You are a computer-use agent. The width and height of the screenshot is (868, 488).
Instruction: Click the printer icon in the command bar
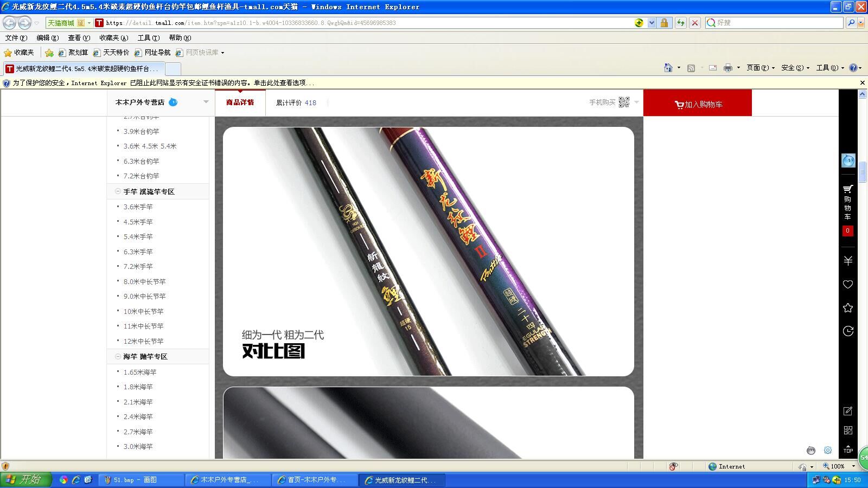tap(727, 68)
